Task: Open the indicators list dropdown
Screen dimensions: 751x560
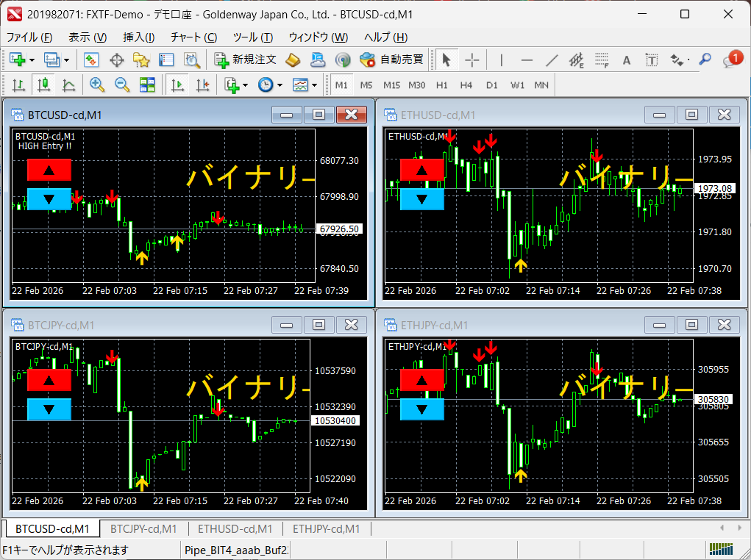Action: pyautogui.click(x=237, y=85)
